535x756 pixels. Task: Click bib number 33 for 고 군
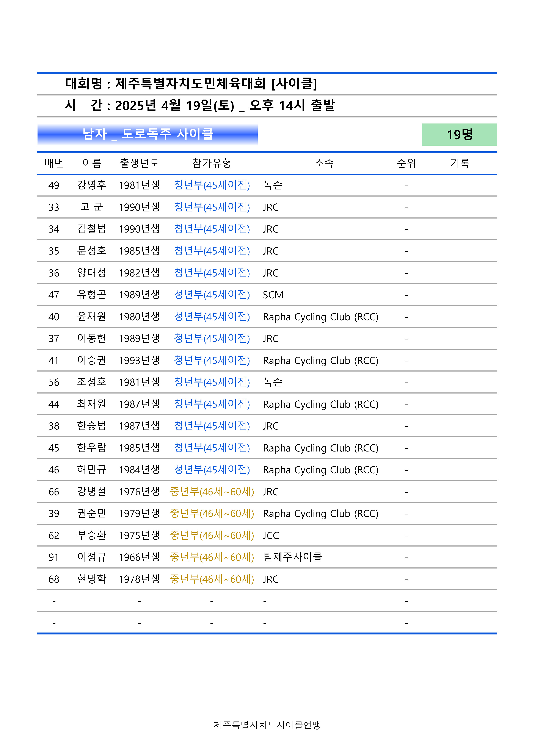[54, 207]
